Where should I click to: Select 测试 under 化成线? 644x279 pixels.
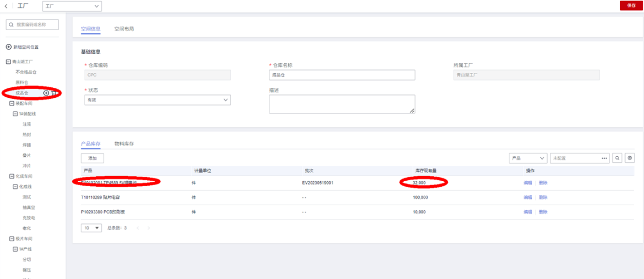pos(27,197)
